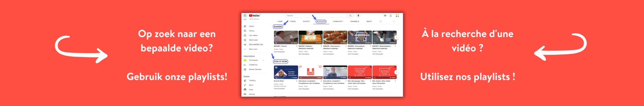
Task: Open Technopolis subscription channel
Action: click(253, 60)
